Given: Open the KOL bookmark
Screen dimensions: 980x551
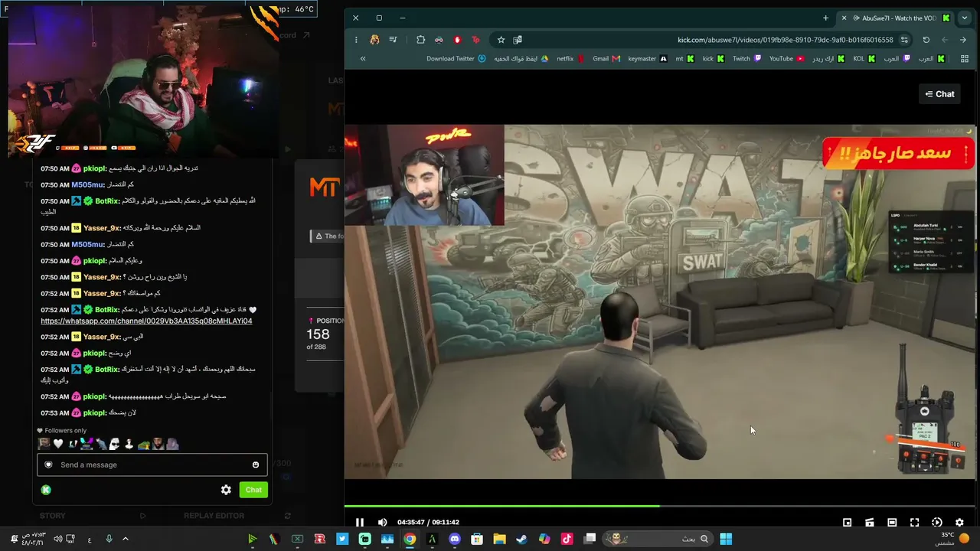Looking at the screenshot, I should [x=864, y=59].
